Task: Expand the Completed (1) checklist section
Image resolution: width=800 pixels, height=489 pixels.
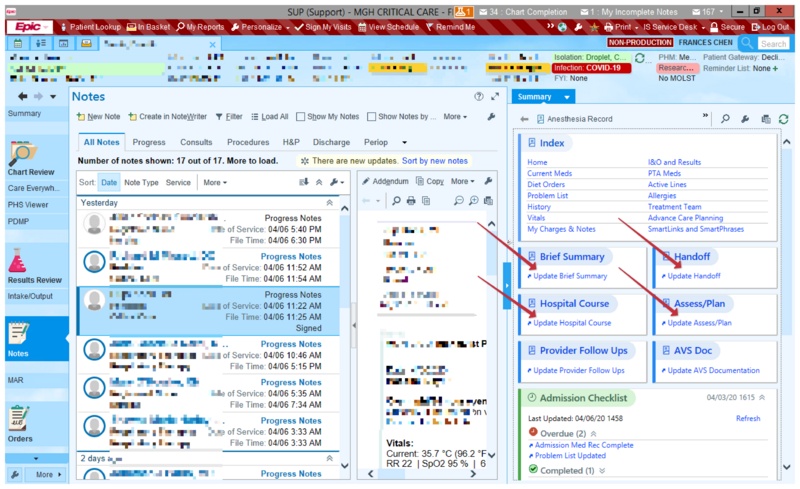Action: point(602,471)
